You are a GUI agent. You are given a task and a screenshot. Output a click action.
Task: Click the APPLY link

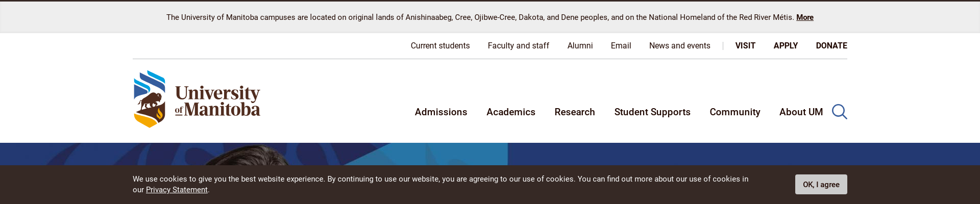(786, 46)
